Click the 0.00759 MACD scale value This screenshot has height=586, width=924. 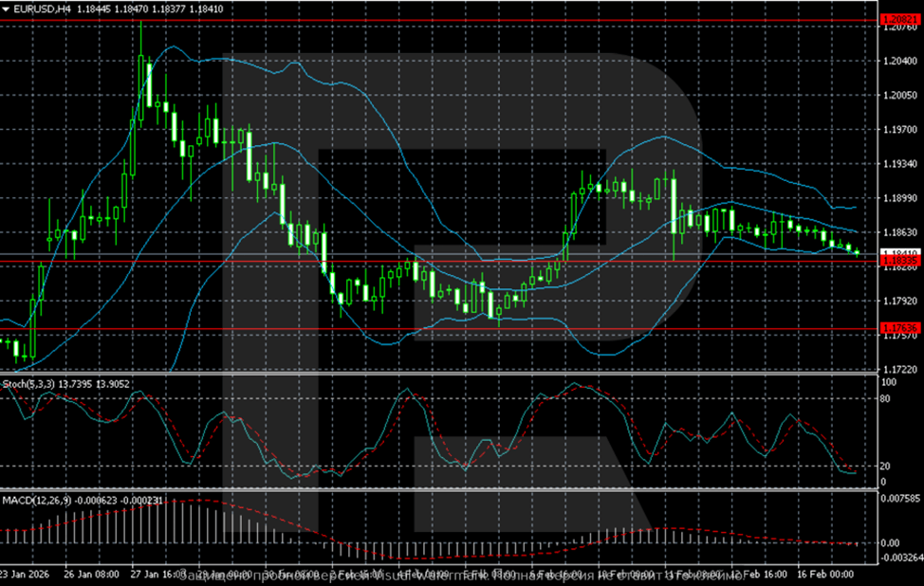(x=900, y=498)
